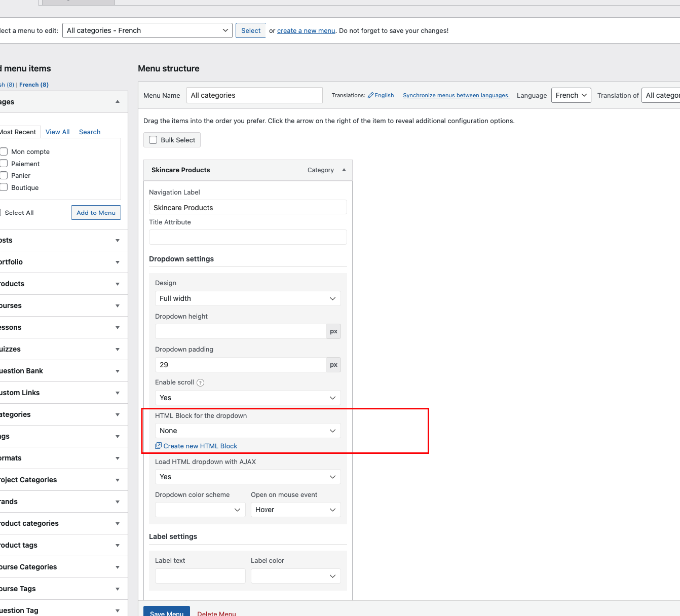
Task: Click the pencil icon beside English translation
Action: pyautogui.click(x=370, y=95)
